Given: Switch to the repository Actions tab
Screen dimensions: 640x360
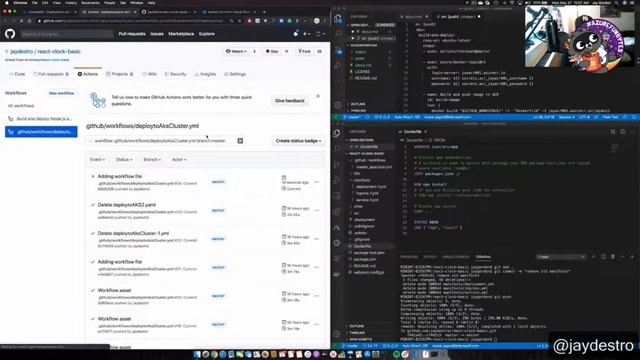Looking at the screenshot, I should pos(88,74).
